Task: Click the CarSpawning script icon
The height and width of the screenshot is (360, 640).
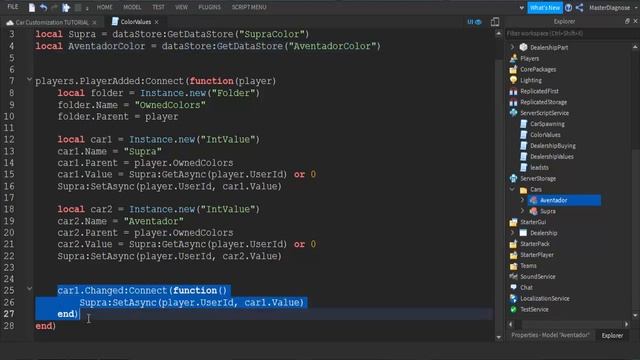Action: 524,124
